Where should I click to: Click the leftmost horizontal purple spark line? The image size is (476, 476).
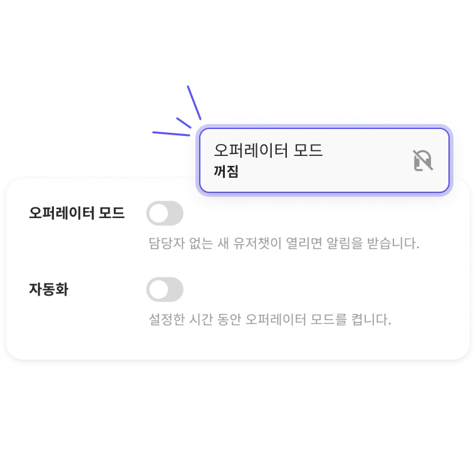pos(171,133)
